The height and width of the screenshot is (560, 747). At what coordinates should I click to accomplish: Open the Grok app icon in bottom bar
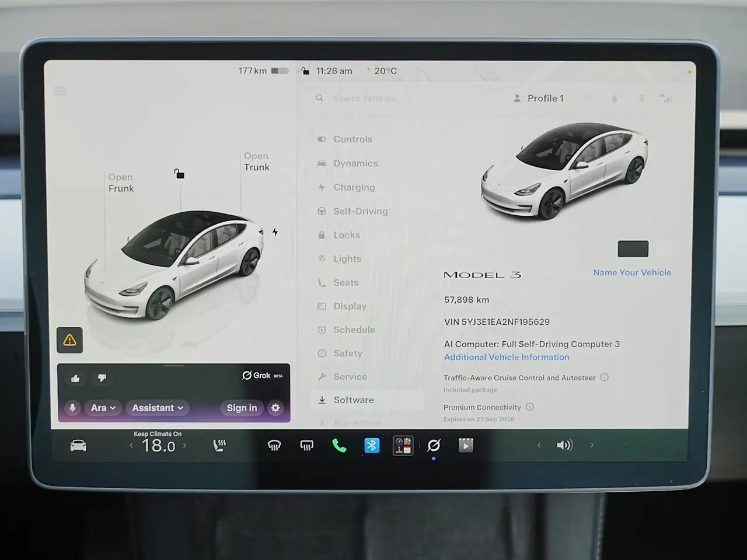(x=434, y=446)
